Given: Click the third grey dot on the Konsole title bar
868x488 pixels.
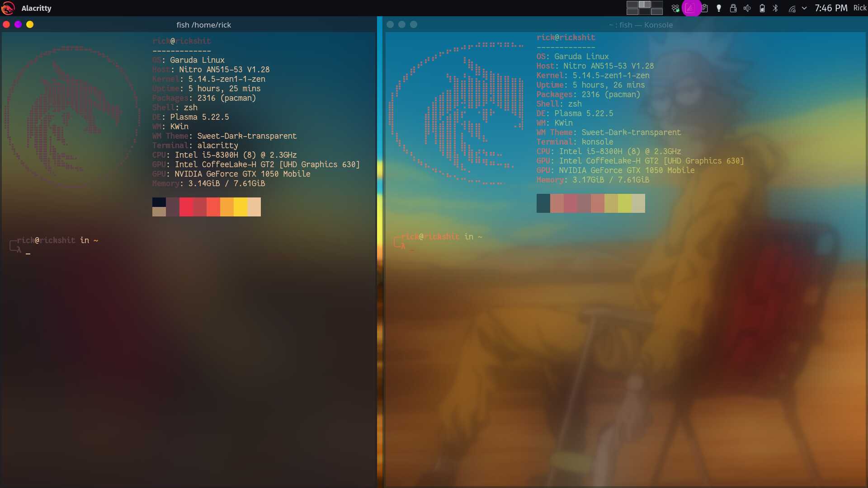Looking at the screenshot, I should point(414,24).
